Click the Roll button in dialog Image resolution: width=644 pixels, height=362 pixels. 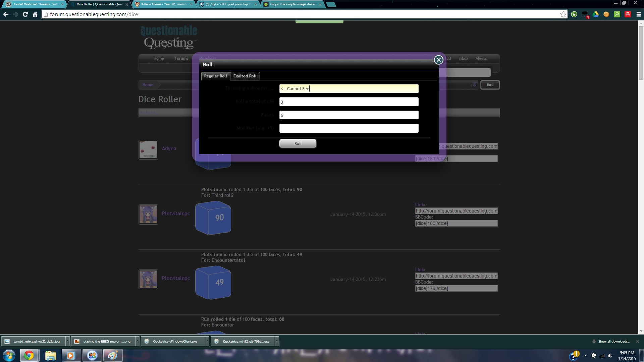[x=298, y=143]
